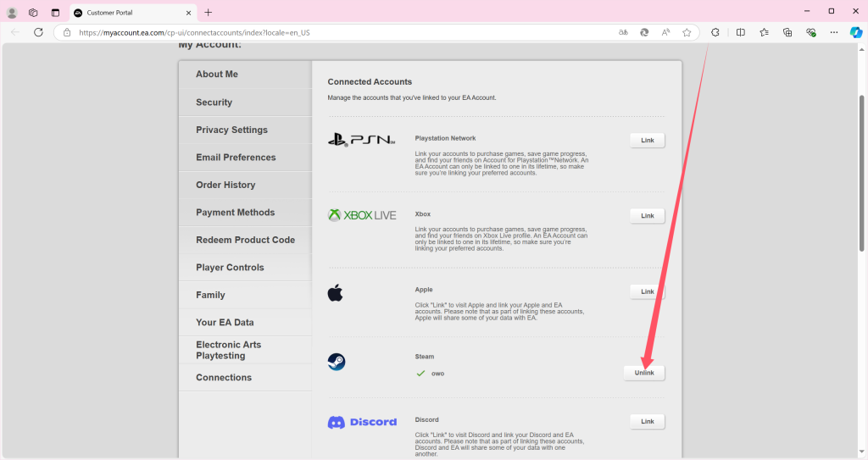The image size is (868, 460).
Task: Open the Collections icon
Action: [x=787, y=33]
